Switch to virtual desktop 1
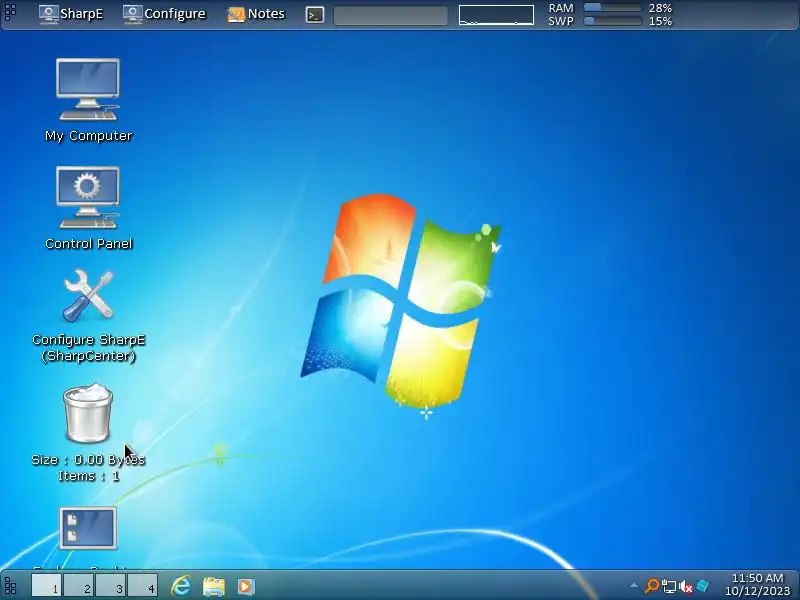Viewport: 800px width, 600px height. point(47,585)
